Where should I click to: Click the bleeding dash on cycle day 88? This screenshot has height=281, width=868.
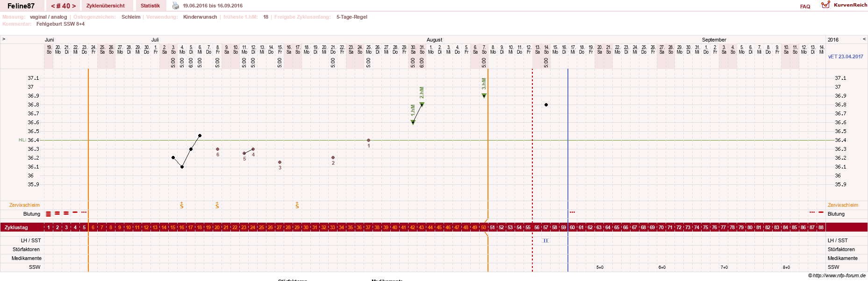pyautogui.click(x=821, y=212)
